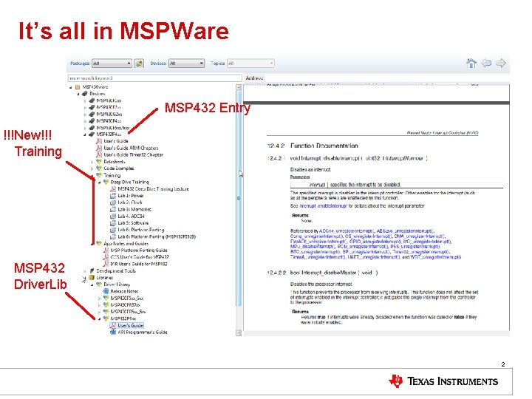
Task: Collapse the Devices tree node
Action: pos(78,94)
